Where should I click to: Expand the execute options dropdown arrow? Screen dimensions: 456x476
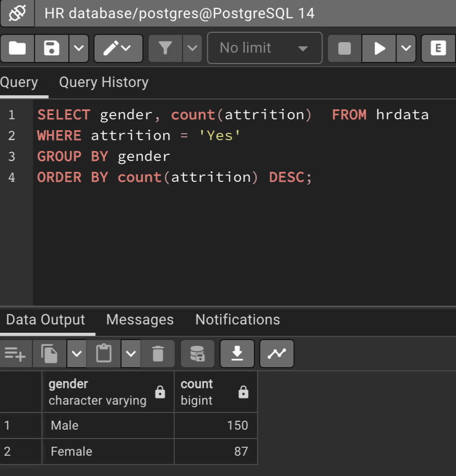(406, 48)
